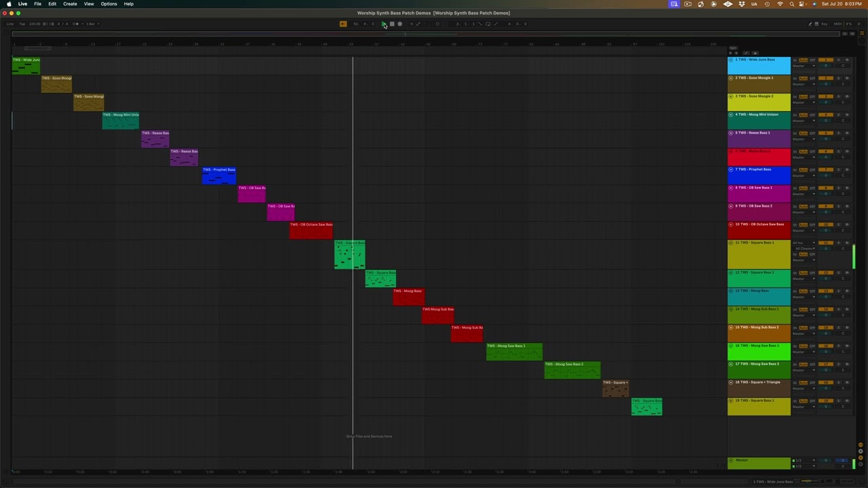The height and width of the screenshot is (488, 868).
Task: Open track 11 All Channels dropdown
Action: pos(804,249)
